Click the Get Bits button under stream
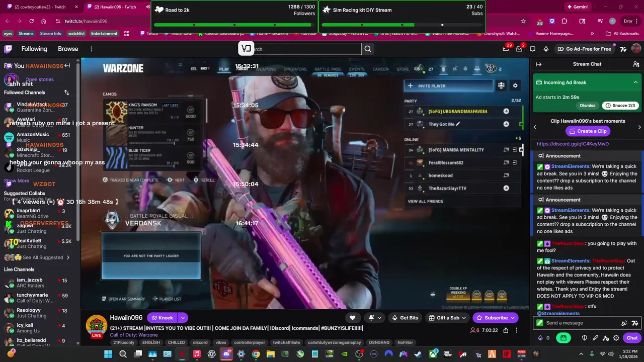The width and height of the screenshot is (644, 362). coord(405,318)
